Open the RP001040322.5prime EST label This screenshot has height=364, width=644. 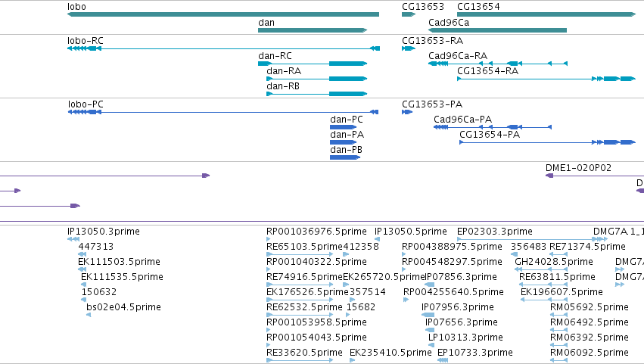[x=316, y=262]
